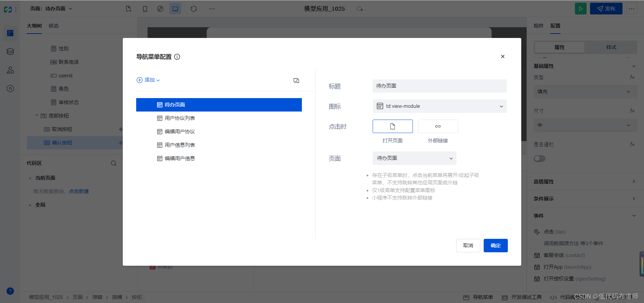The height and width of the screenshot is (303, 644).
Task: Open the hexagon settings sidebar icon
Action: tap(10, 89)
